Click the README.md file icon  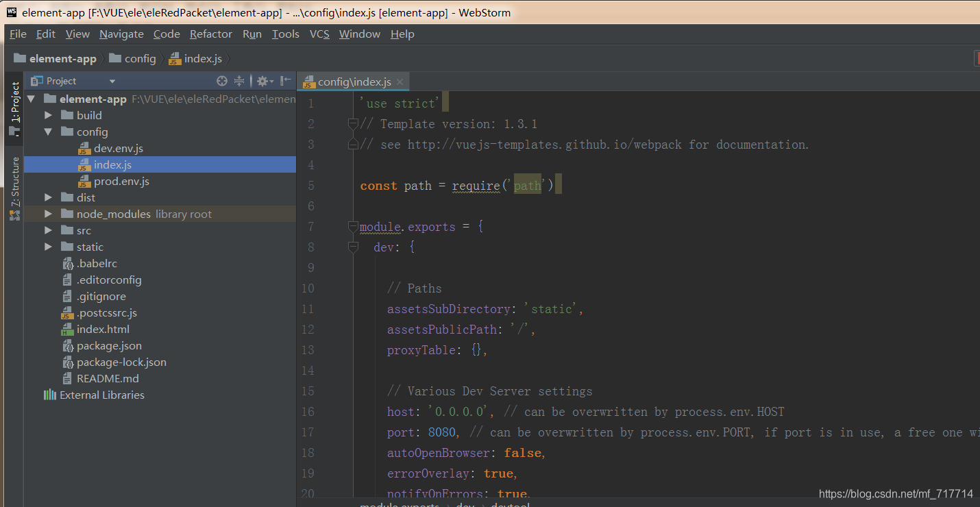click(67, 378)
